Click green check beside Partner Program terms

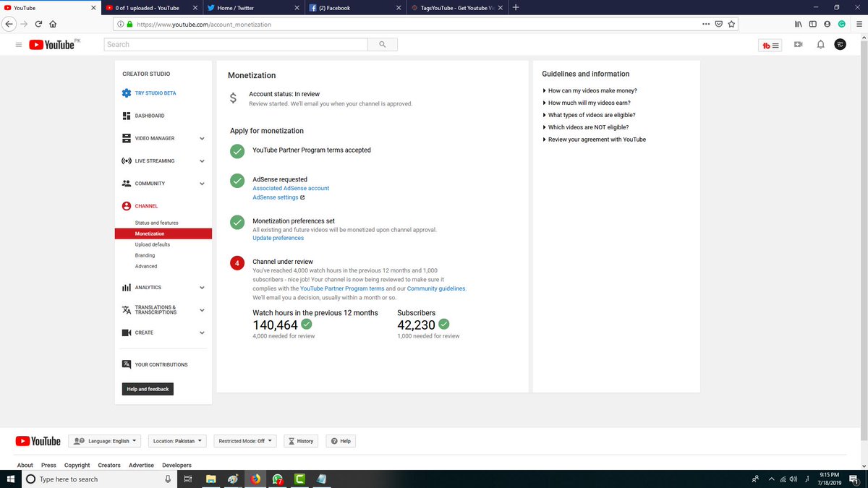[237, 151]
